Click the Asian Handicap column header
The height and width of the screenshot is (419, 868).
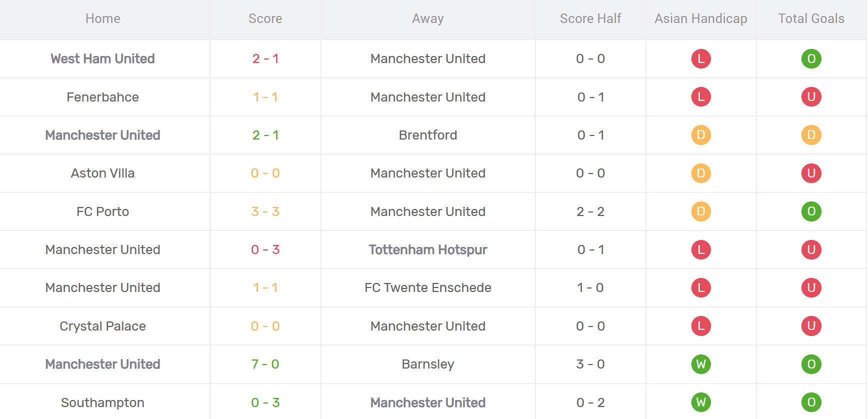pos(700,19)
